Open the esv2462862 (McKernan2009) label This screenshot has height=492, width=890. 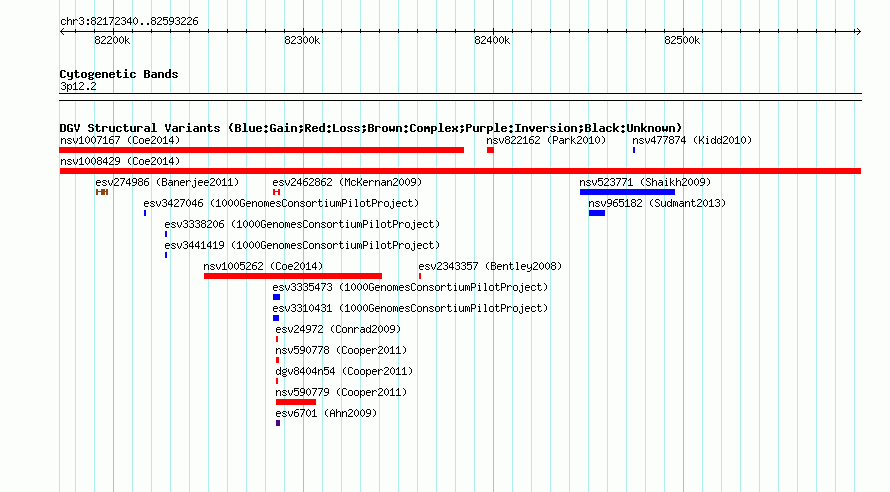[x=347, y=182]
